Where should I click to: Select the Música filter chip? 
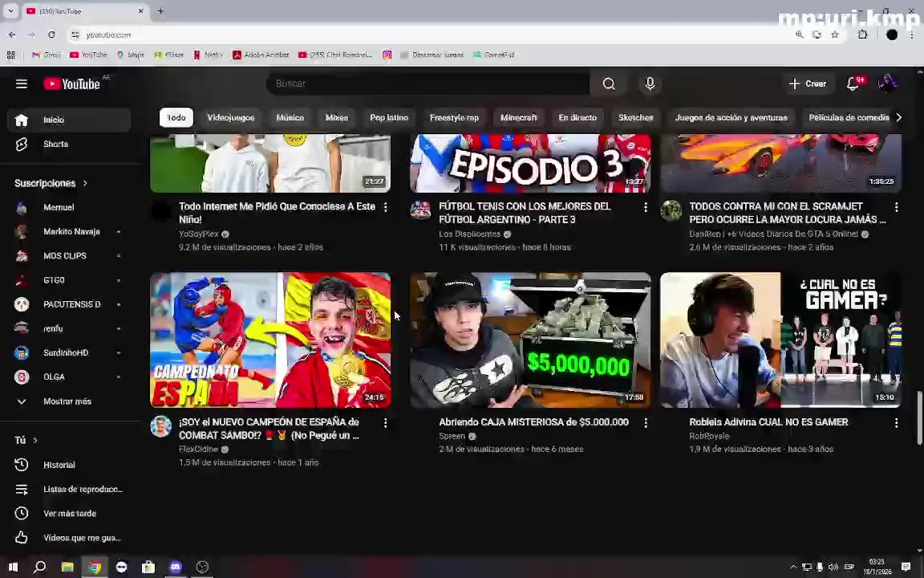(x=290, y=117)
